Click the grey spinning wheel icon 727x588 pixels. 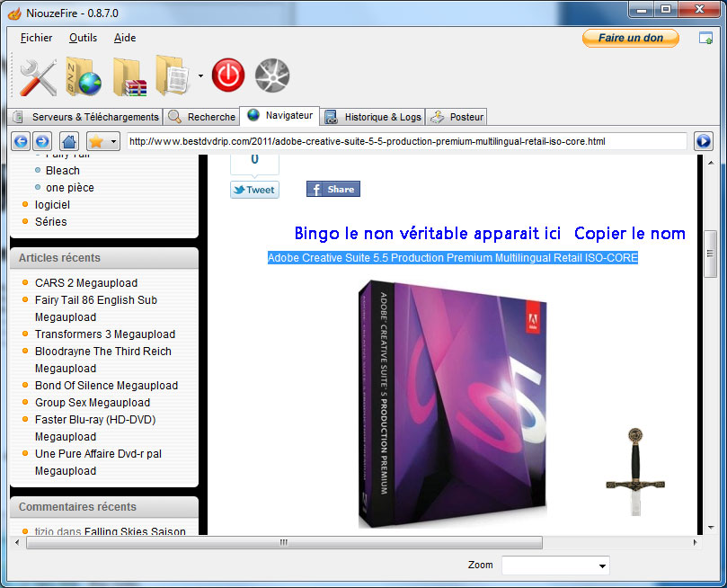click(x=272, y=76)
